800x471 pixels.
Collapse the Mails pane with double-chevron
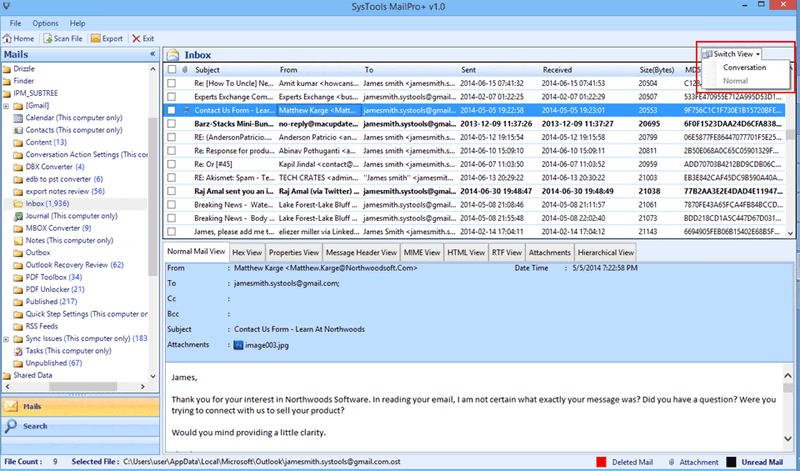[x=152, y=54]
